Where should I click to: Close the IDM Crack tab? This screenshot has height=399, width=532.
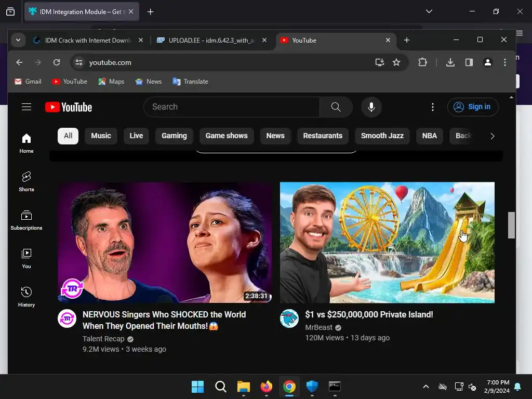click(140, 40)
